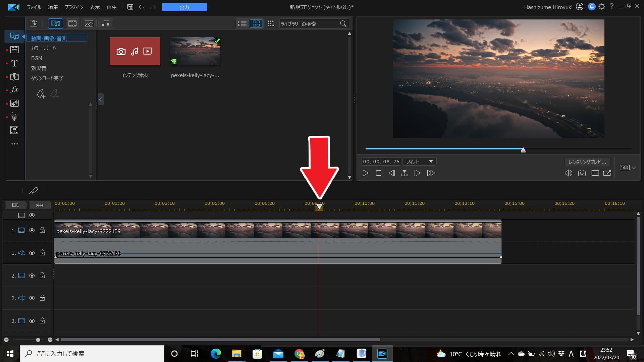The width and height of the screenshot is (644, 362).
Task: Open the フィット zoom dropdown
Action: click(x=419, y=162)
